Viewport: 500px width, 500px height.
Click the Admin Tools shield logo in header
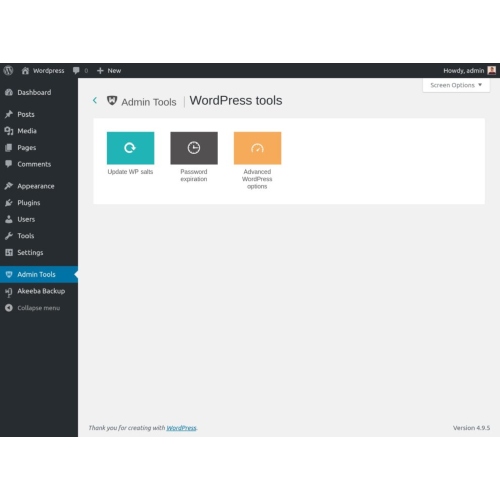(112, 100)
